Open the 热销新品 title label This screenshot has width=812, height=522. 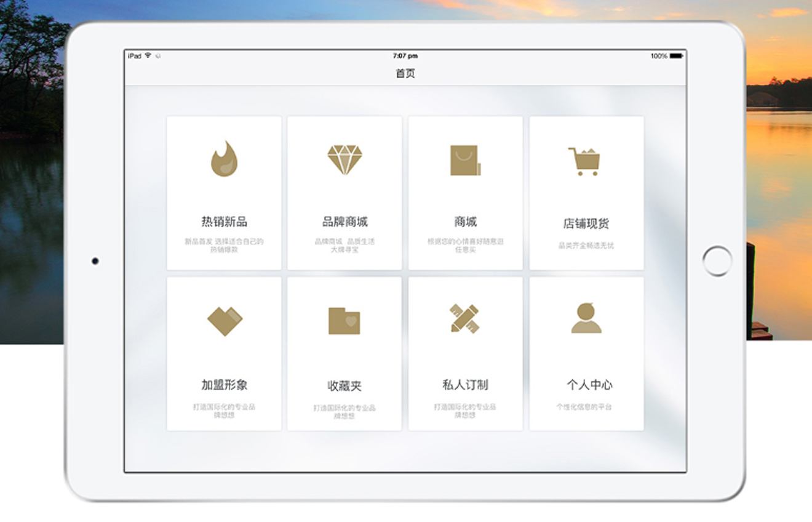224,222
